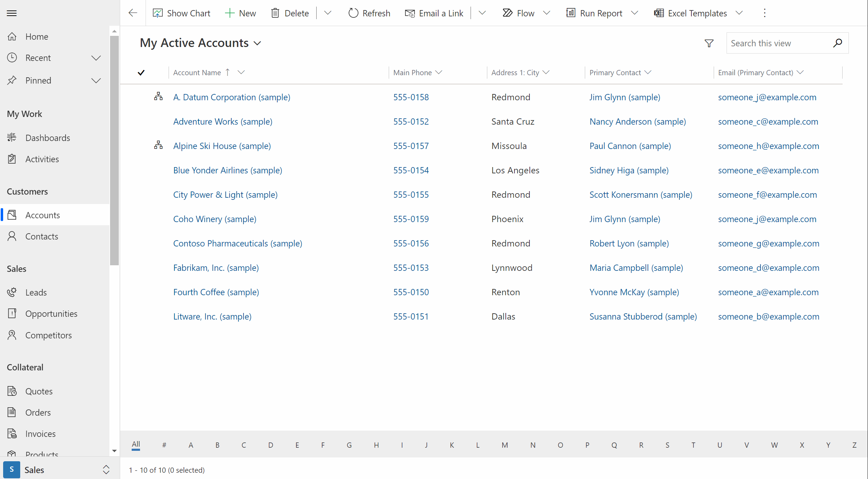Open Fabrikam, Inc. (sample) account link
Viewport: 868px width, 479px height.
(x=216, y=268)
